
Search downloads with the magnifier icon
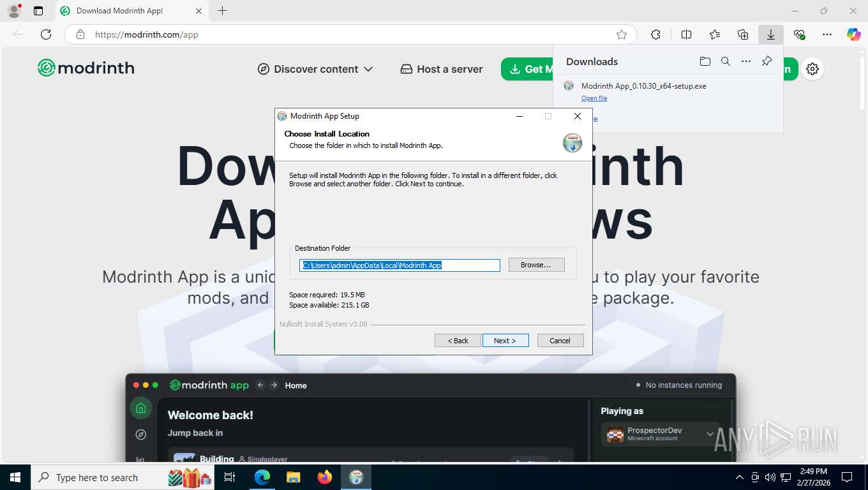point(726,61)
